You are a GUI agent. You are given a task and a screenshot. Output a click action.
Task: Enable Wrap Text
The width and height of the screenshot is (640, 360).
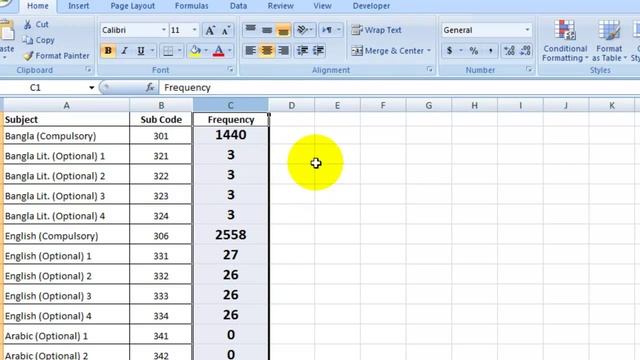pos(376,30)
